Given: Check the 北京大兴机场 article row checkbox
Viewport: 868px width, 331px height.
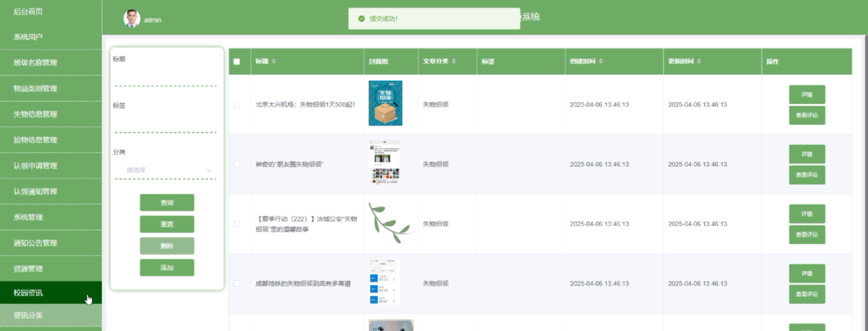Looking at the screenshot, I should click(x=237, y=104).
